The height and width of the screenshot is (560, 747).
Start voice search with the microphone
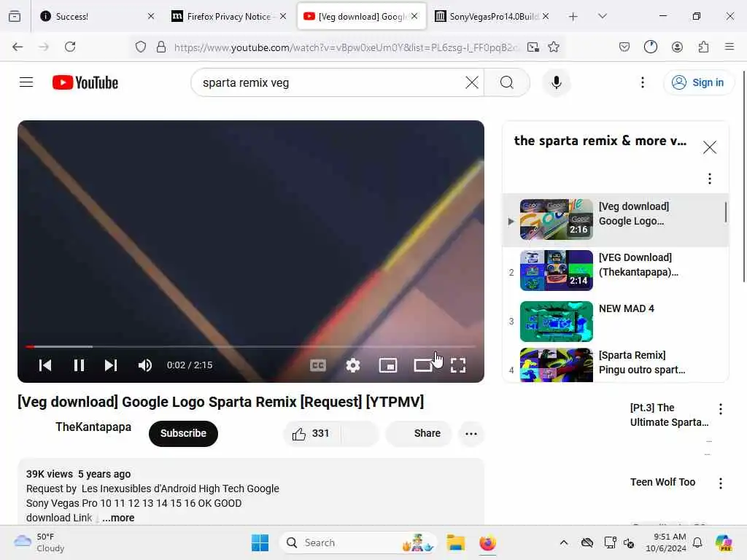click(556, 82)
